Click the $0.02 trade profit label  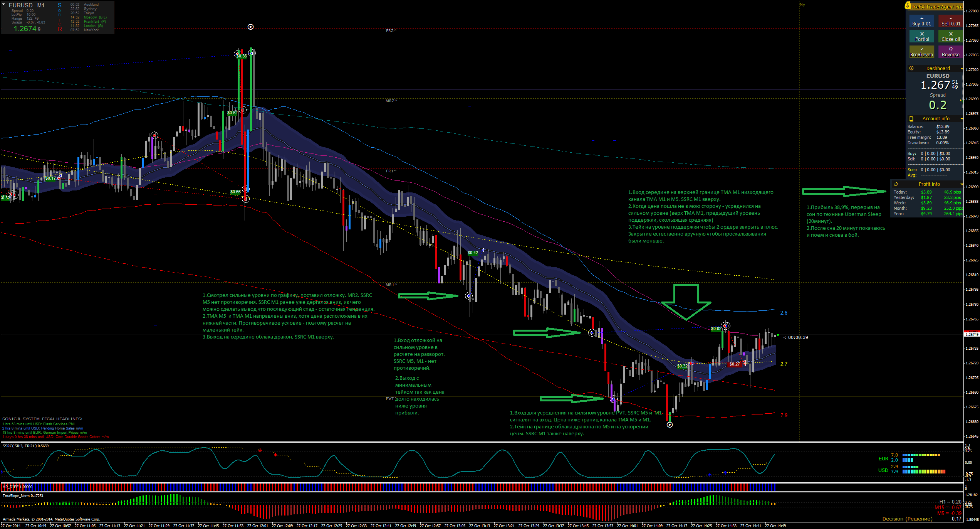tap(716, 329)
